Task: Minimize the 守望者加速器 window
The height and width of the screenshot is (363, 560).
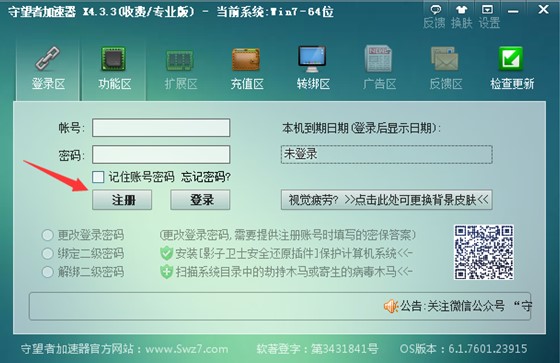Action: click(x=513, y=11)
